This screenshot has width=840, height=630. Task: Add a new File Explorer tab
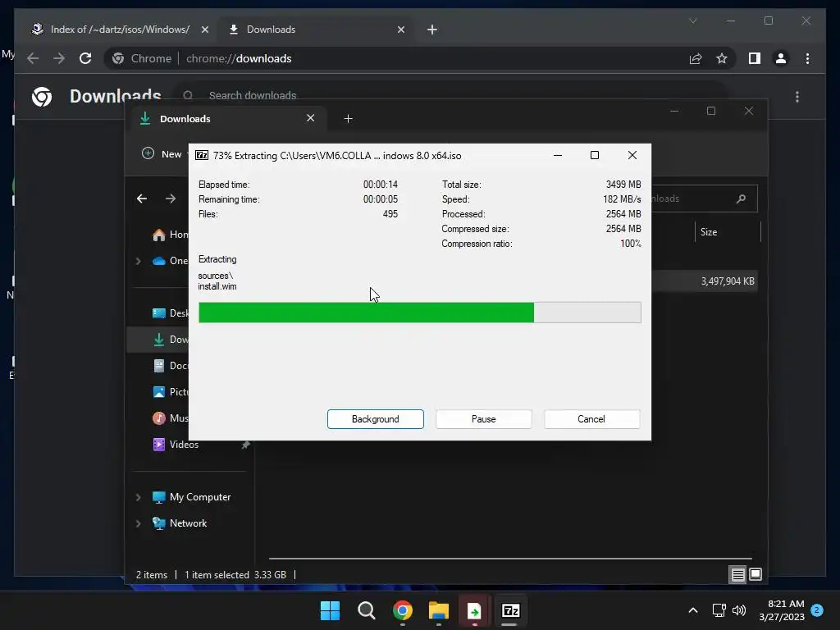coord(348,118)
